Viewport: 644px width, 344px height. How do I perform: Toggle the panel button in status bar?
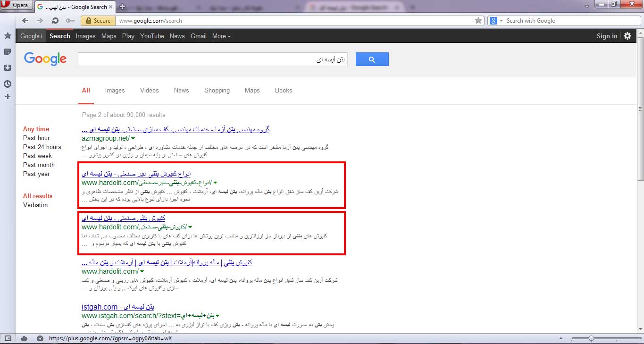pos(8,338)
